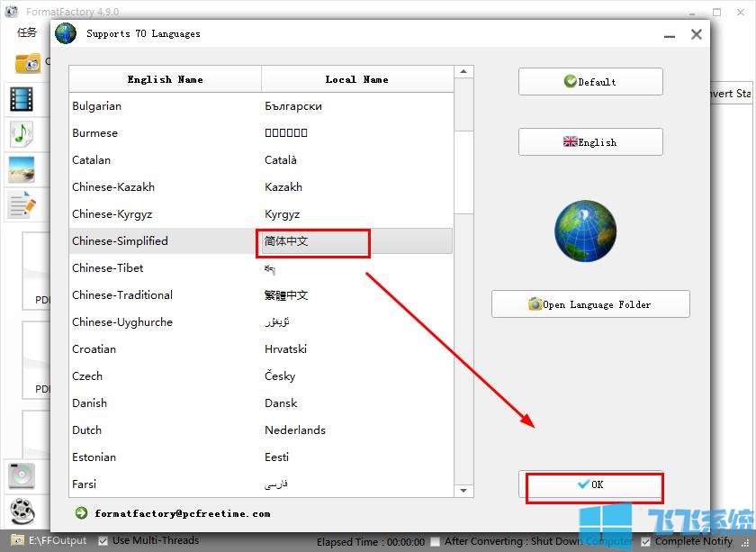Click the language list scroll down arrow
The height and width of the screenshot is (552, 756).
tap(463, 491)
